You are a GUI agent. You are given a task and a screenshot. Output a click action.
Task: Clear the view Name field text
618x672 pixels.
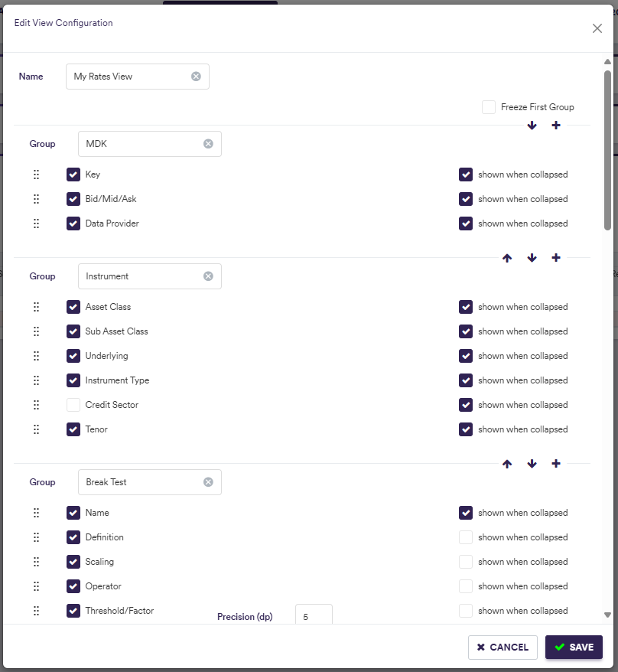pos(196,77)
